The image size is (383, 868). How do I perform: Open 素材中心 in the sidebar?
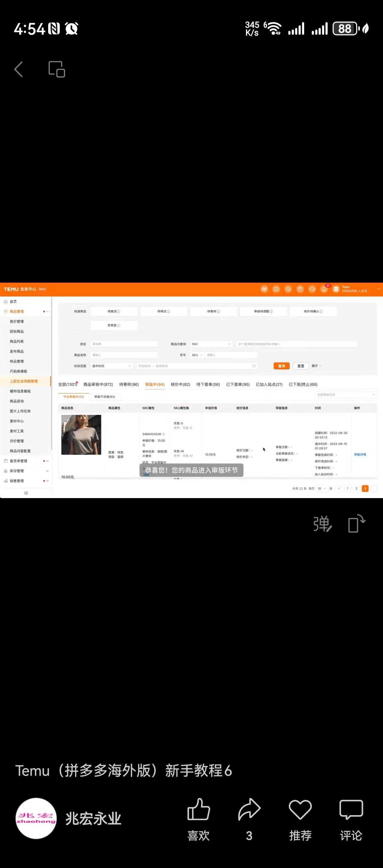tap(17, 421)
